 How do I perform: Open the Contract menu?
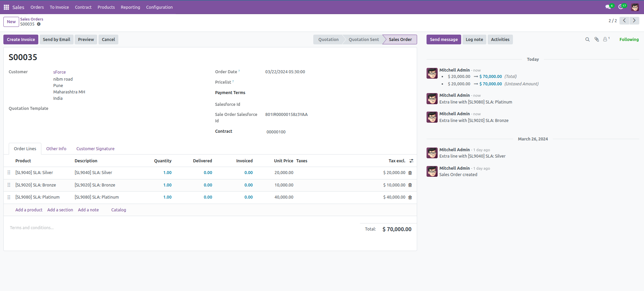(83, 7)
